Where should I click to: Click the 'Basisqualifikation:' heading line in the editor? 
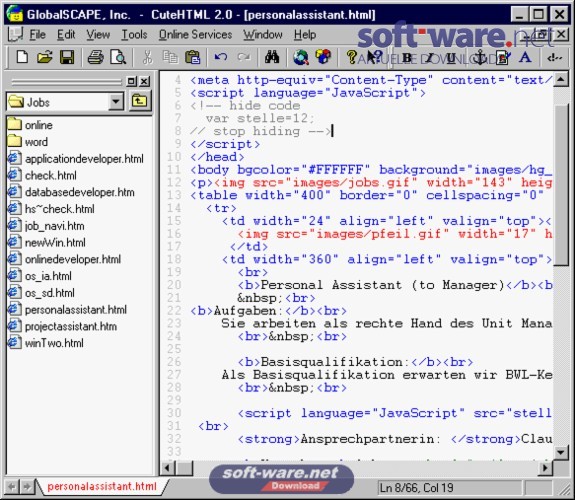tap(355, 362)
